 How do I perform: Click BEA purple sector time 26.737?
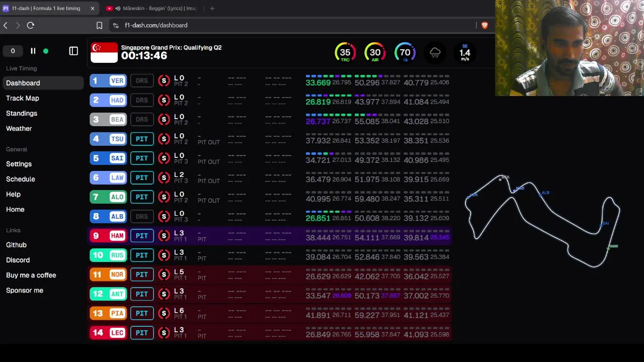click(x=318, y=121)
